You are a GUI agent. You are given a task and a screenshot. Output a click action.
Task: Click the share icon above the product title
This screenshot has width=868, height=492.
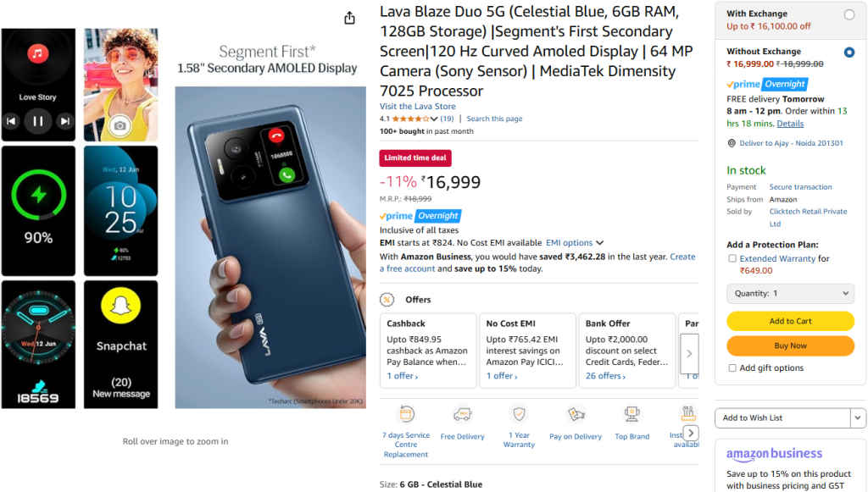(x=349, y=17)
